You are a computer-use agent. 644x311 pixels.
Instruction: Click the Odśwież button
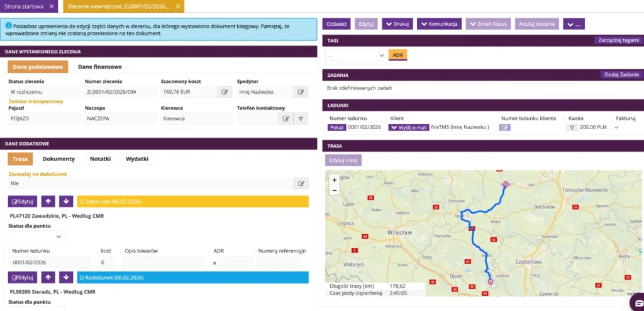coord(336,24)
